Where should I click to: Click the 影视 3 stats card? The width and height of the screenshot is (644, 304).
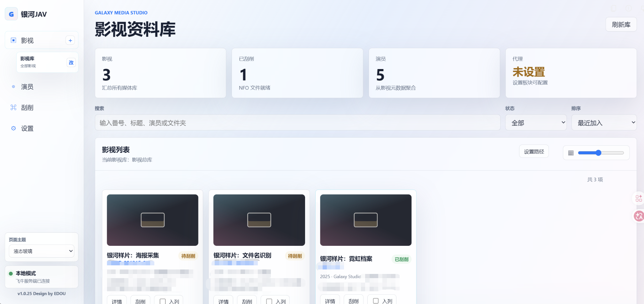(x=161, y=73)
